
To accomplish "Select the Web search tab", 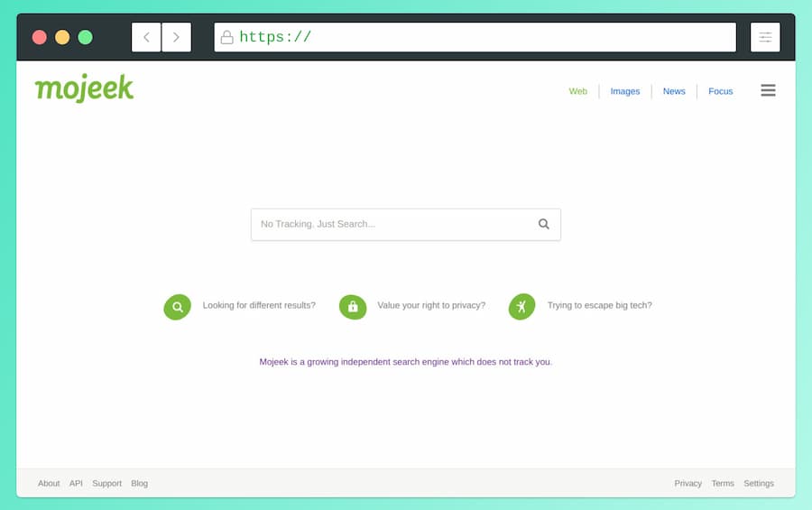I will tap(578, 91).
